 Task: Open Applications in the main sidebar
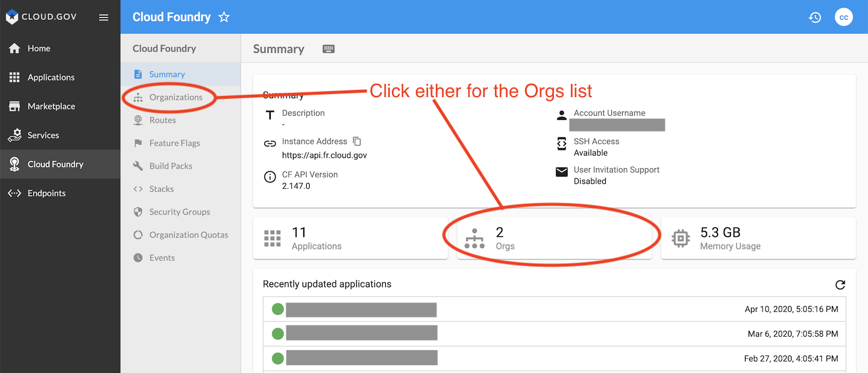(60, 77)
